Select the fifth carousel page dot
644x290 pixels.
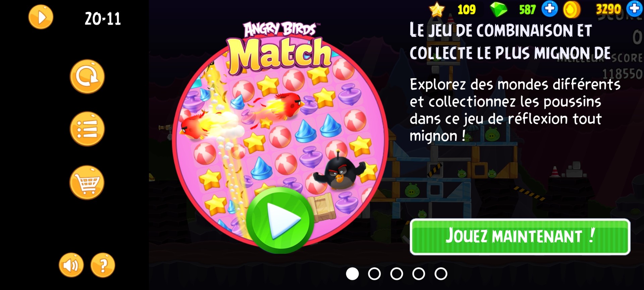[441, 274]
